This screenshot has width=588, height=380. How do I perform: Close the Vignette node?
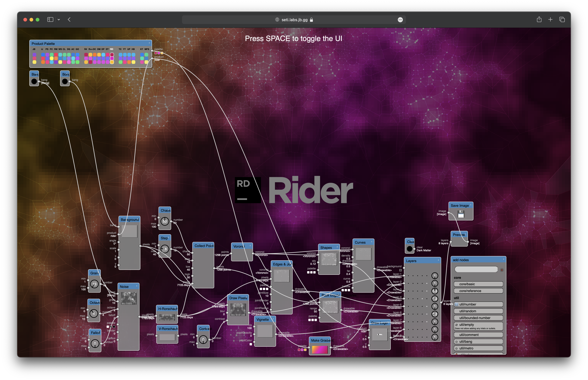273,319
